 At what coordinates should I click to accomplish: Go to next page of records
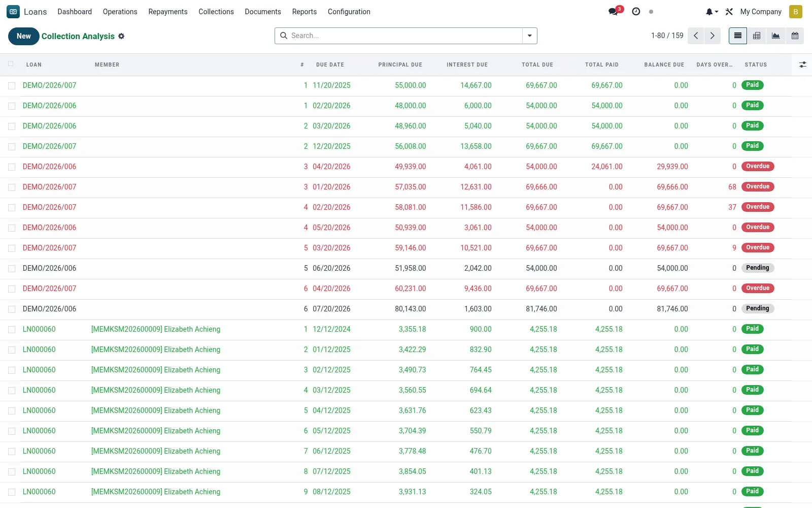(713, 36)
